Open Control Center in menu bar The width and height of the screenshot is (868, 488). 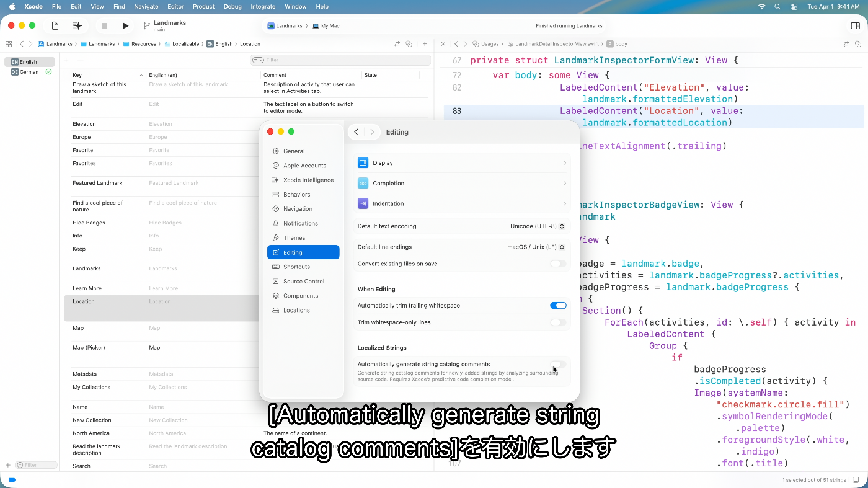click(794, 6)
